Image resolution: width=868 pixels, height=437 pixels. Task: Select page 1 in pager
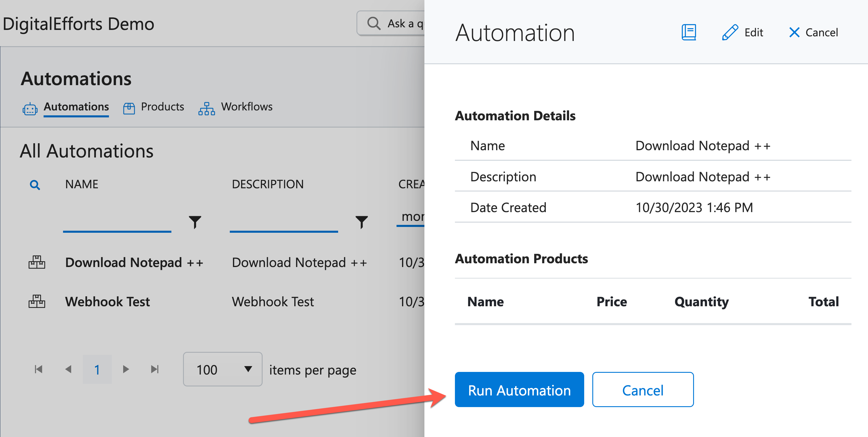click(x=97, y=369)
